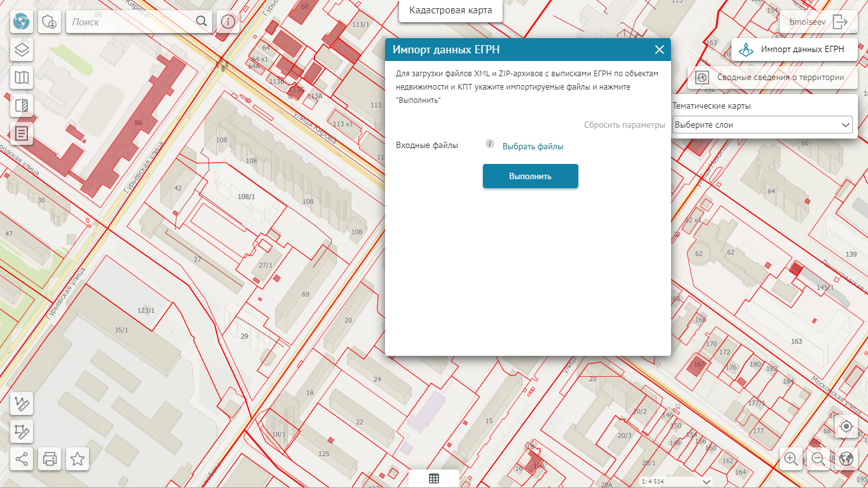The height and width of the screenshot is (488, 868).
Task: Click building label 69 on map
Action: [x=306, y=294]
